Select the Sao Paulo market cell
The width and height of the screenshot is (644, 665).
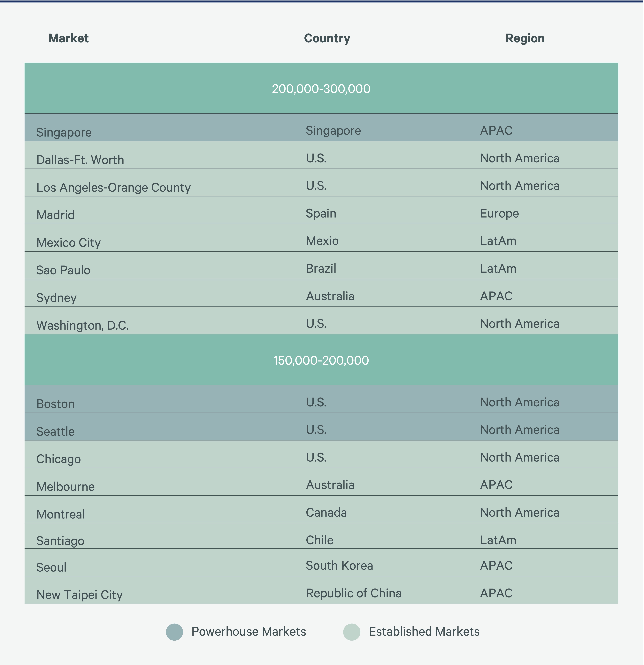[x=63, y=270]
